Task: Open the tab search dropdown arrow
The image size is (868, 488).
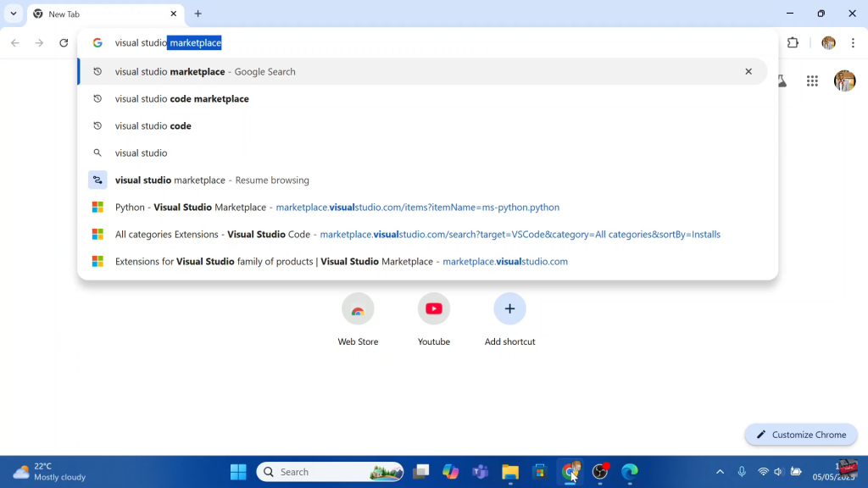Action: 14,14
